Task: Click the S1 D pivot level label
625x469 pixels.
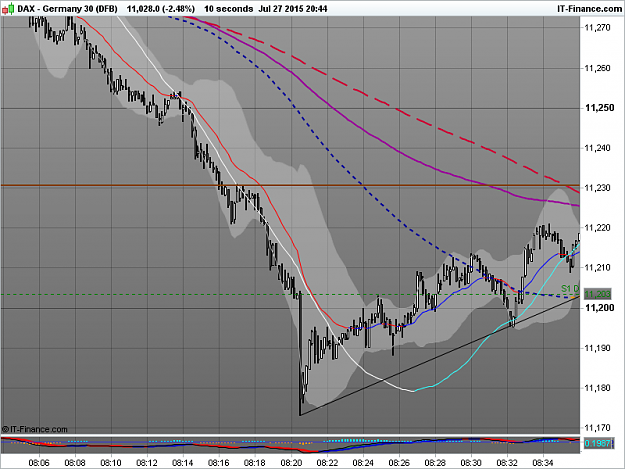Action: (570, 288)
